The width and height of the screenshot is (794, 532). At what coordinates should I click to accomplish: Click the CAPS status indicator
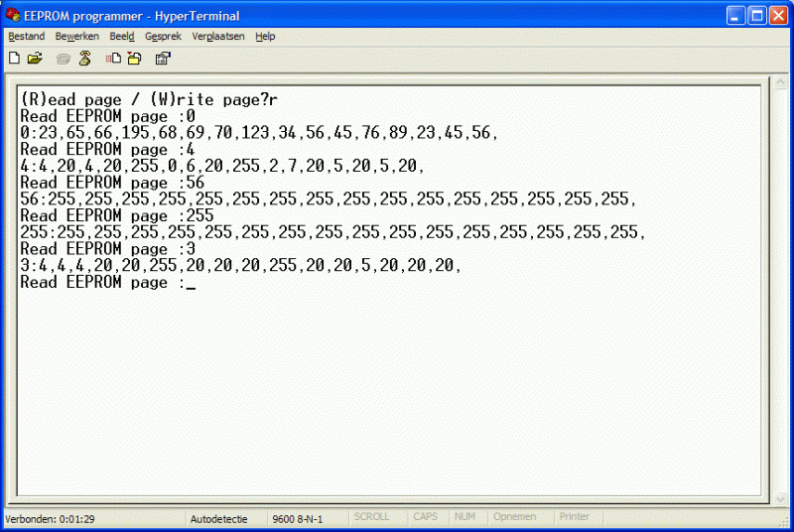(425, 517)
